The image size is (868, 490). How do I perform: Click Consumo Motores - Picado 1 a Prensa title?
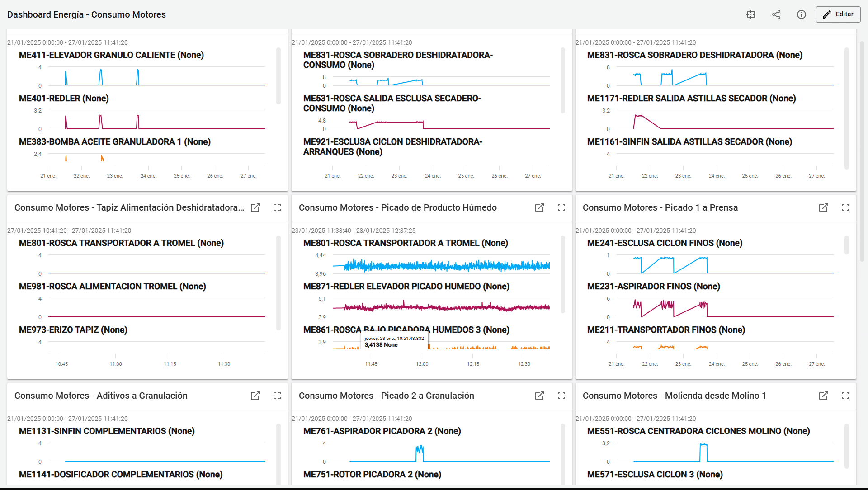[x=660, y=207]
